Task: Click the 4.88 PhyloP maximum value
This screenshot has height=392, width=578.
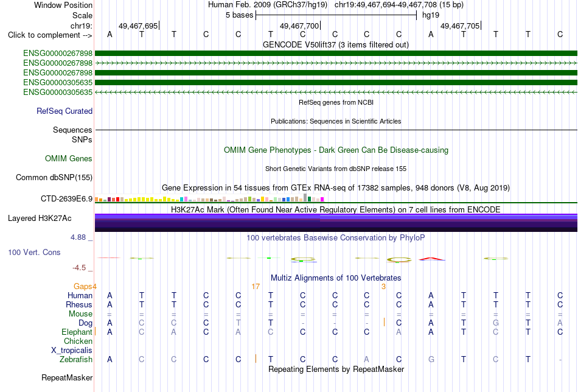Action: click(x=78, y=237)
